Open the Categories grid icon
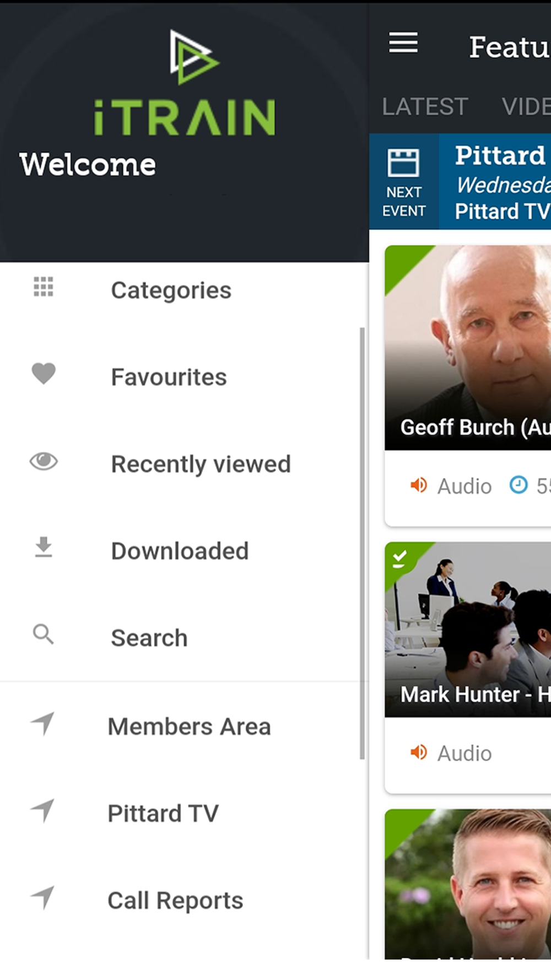 click(x=44, y=287)
